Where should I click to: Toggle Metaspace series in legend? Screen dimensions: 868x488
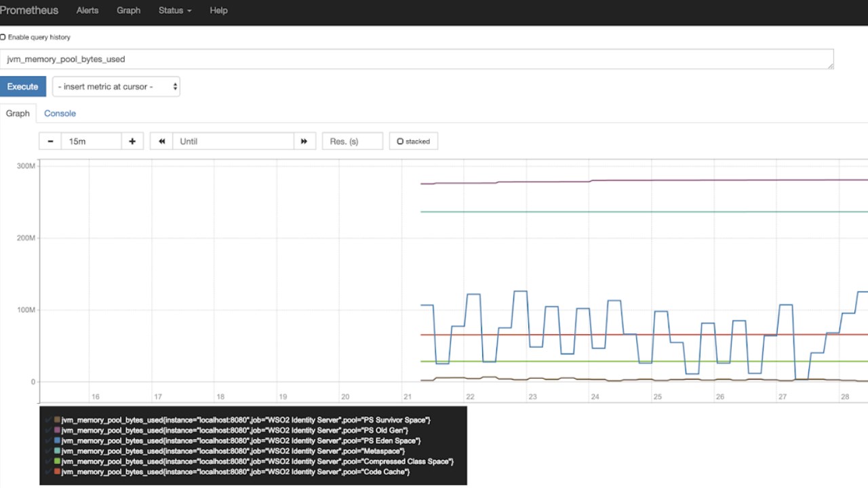pos(233,451)
